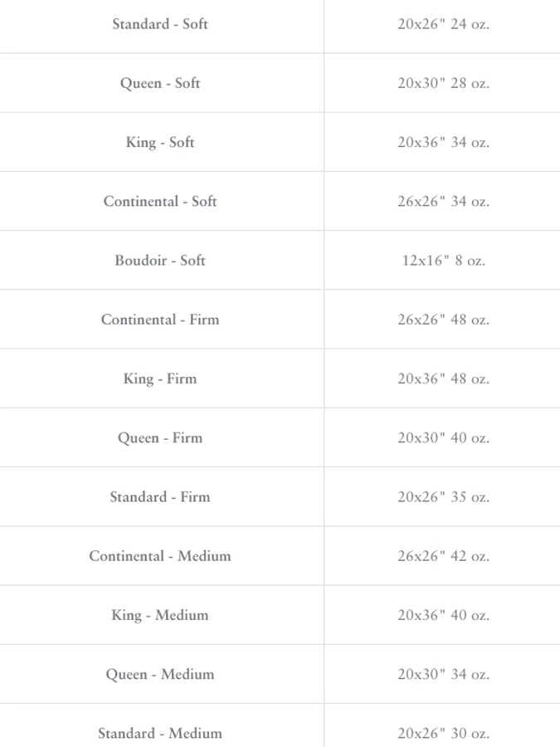Select the "Continental - Firm" cell

160,320
